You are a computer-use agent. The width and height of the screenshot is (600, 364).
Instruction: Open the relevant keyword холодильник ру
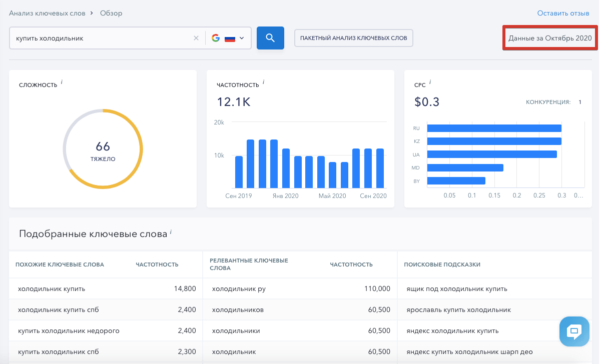pyautogui.click(x=239, y=288)
